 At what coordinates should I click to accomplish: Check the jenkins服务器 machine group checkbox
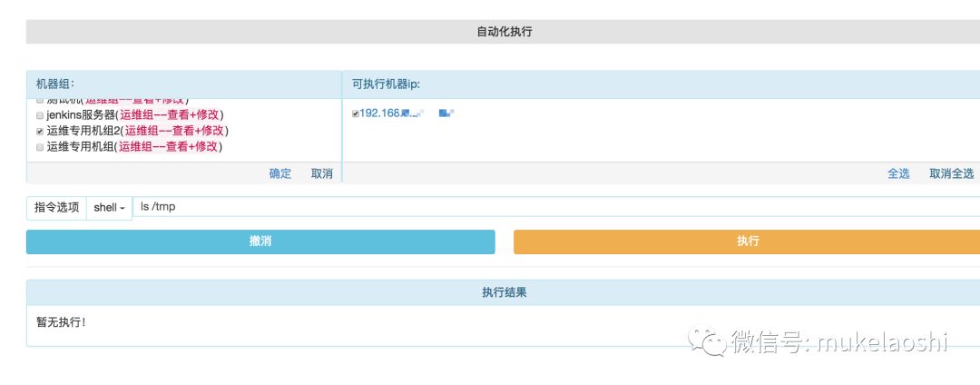point(39,115)
